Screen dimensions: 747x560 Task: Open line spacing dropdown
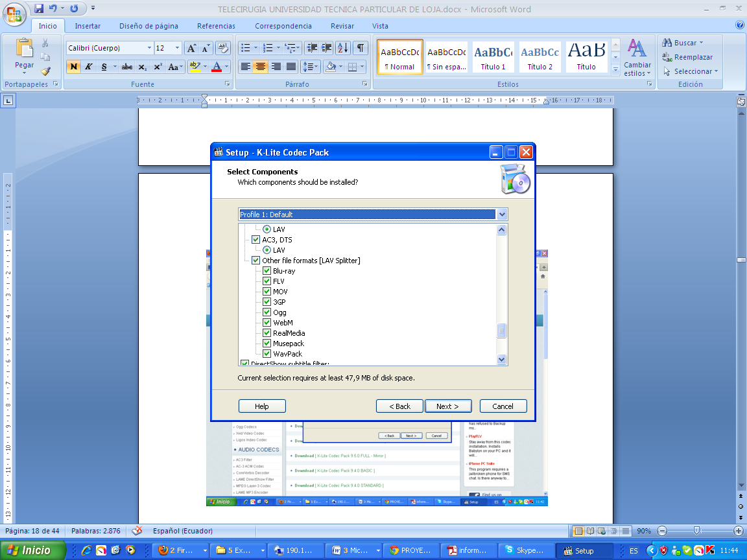310,67
